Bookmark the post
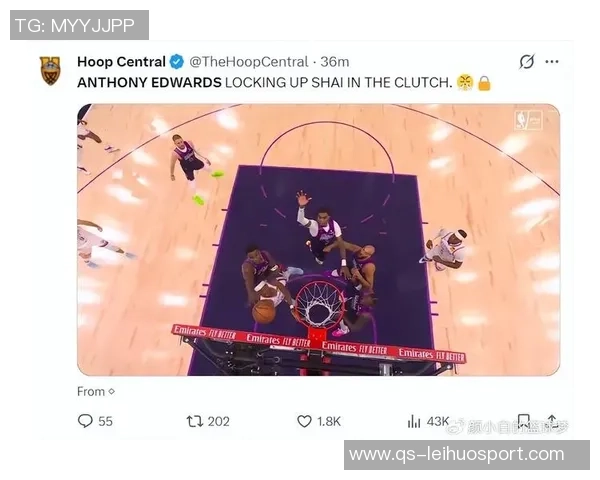The width and height of the screenshot is (600, 480). 523,421
